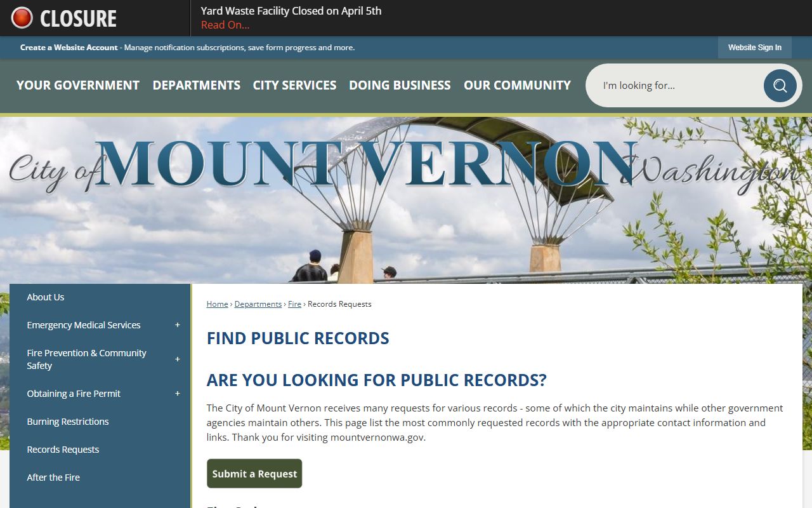The width and height of the screenshot is (812, 508).
Task: Expand Emergency Medical Services submenu
Action: tap(178, 325)
